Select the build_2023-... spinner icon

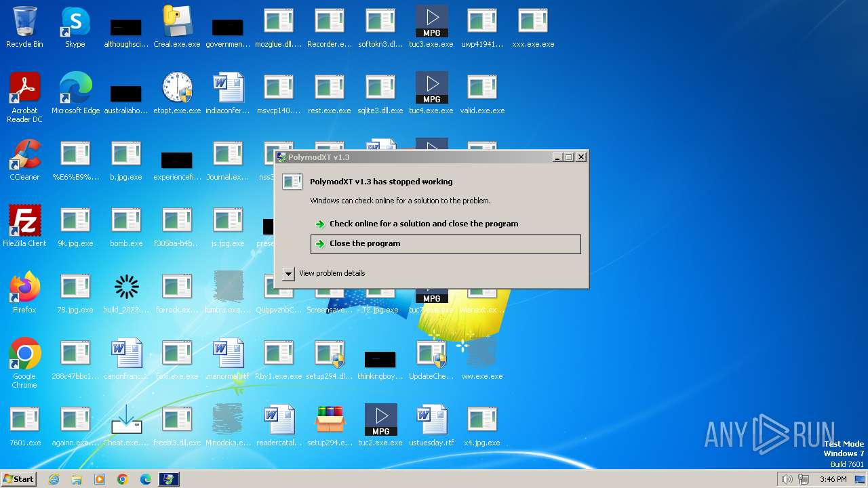pos(126,293)
